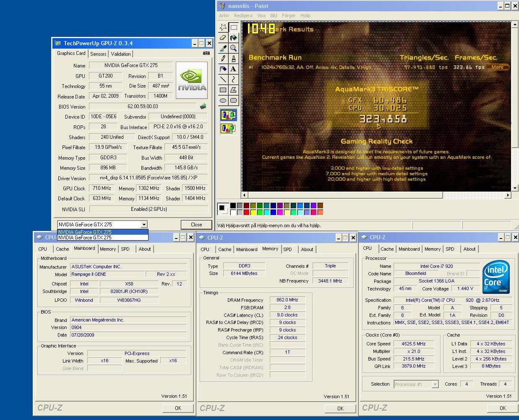
Task: Open the GPU selection dropdown arrow in GPU-Z
Action: pyautogui.click(x=144, y=225)
